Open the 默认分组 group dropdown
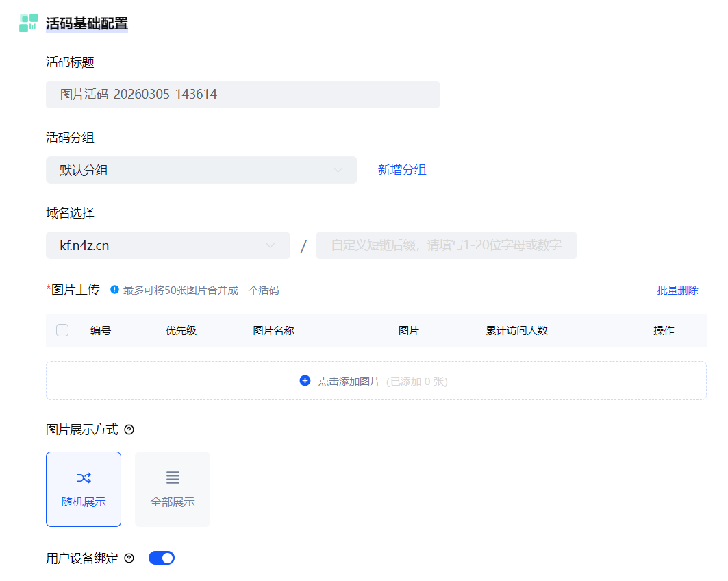The height and width of the screenshot is (581, 728). [x=201, y=170]
